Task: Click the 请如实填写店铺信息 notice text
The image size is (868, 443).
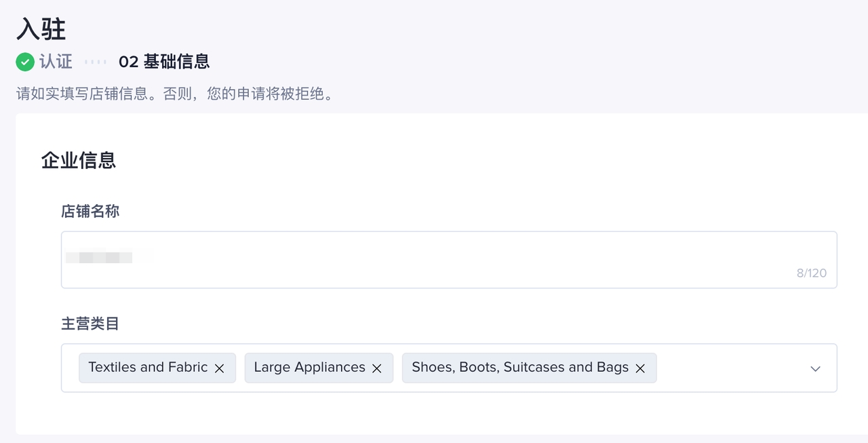Action: (175, 93)
